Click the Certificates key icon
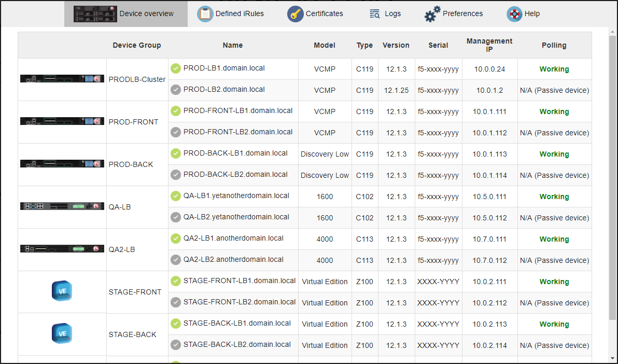 tap(295, 14)
